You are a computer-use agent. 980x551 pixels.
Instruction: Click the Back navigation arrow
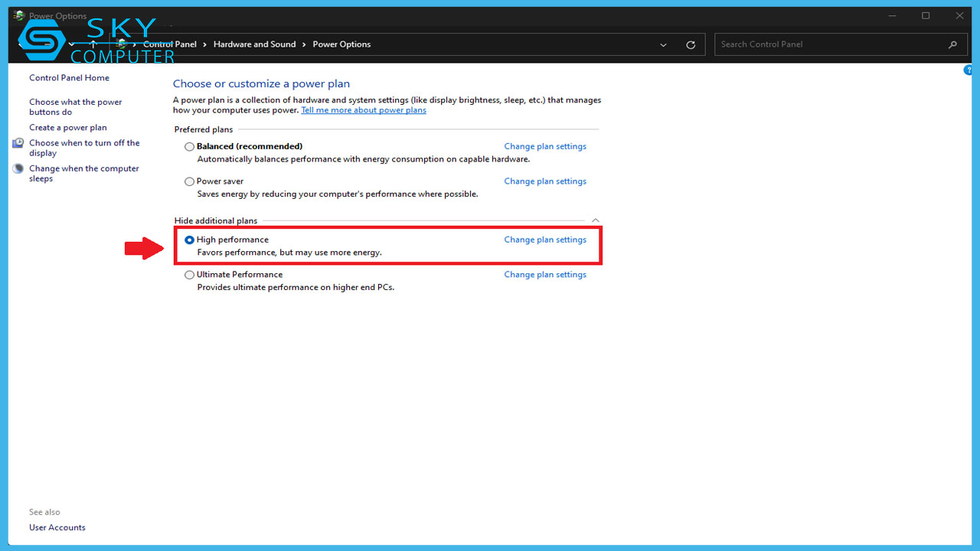pos(20,44)
